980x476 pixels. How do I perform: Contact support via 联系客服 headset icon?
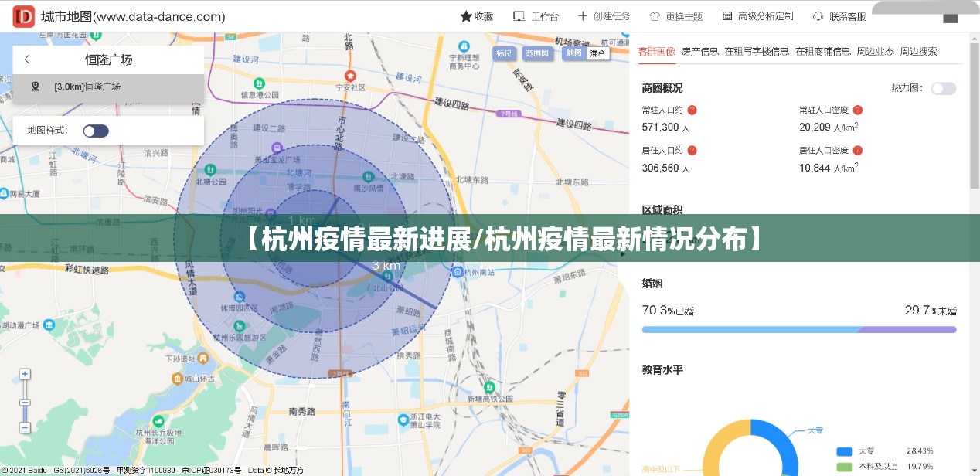coord(818,16)
